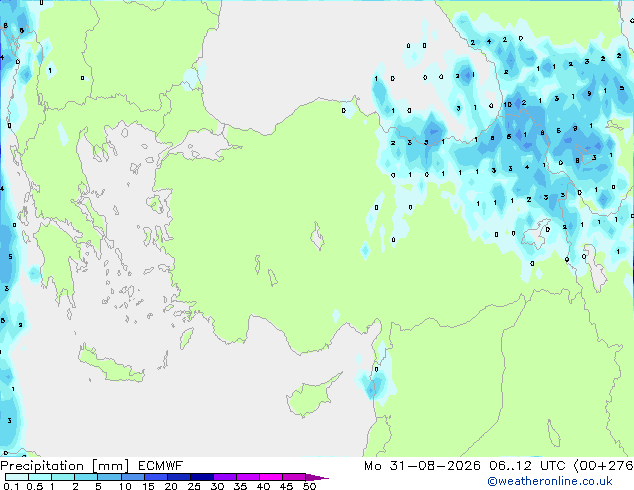
Task: Click the rain patch east of Cyprus
Action: 375,384
